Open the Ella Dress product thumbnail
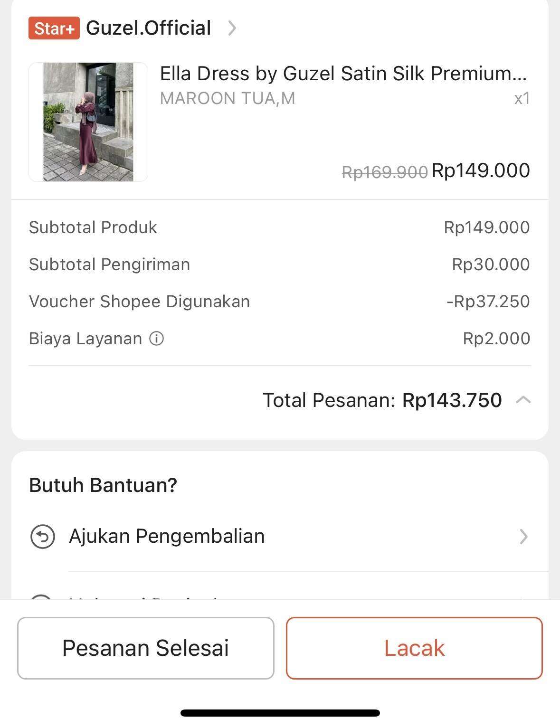This screenshot has width=560, height=728. (88, 122)
